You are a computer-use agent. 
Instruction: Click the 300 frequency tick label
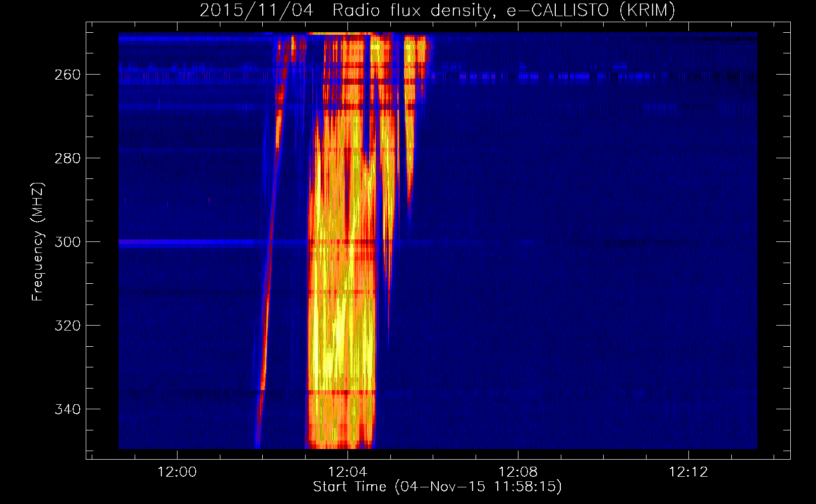click(x=68, y=242)
